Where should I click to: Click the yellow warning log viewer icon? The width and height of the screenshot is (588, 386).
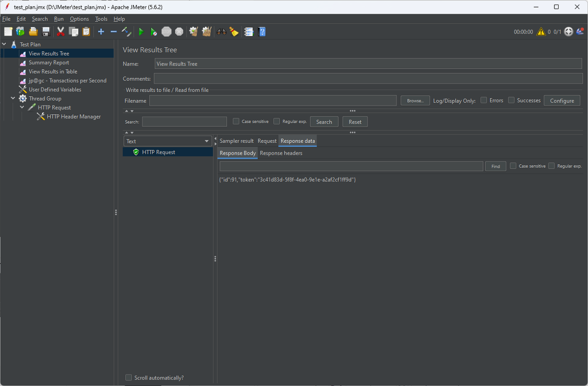pyautogui.click(x=541, y=32)
